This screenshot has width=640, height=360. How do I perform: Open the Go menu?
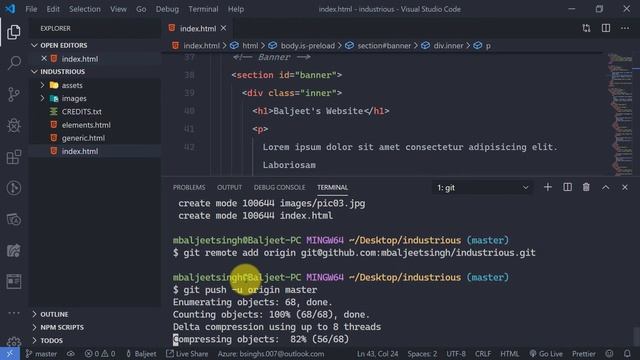141,9
